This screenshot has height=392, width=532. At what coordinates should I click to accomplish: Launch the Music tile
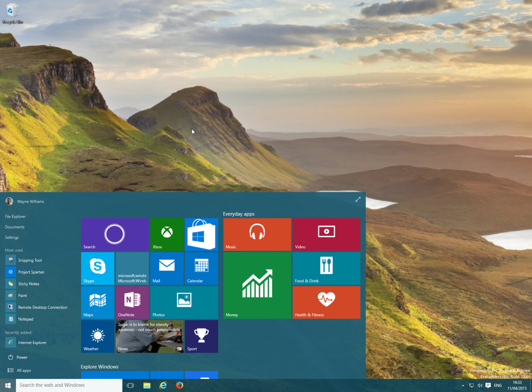257,235
